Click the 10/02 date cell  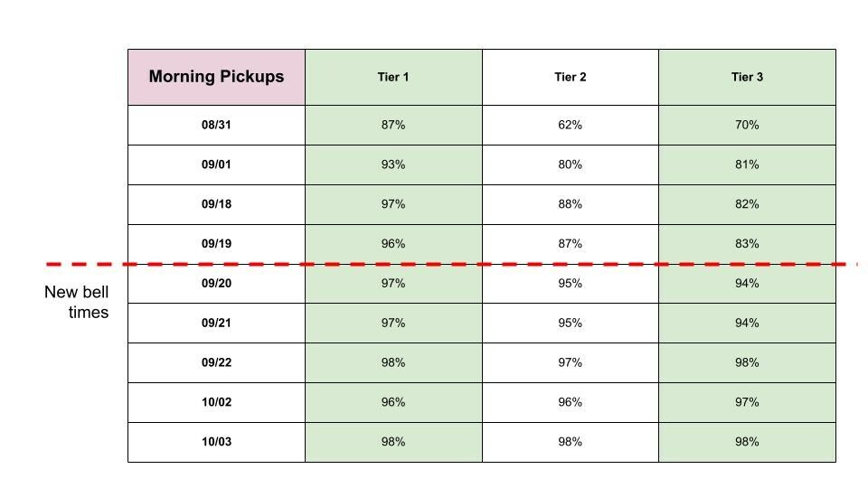coord(216,402)
